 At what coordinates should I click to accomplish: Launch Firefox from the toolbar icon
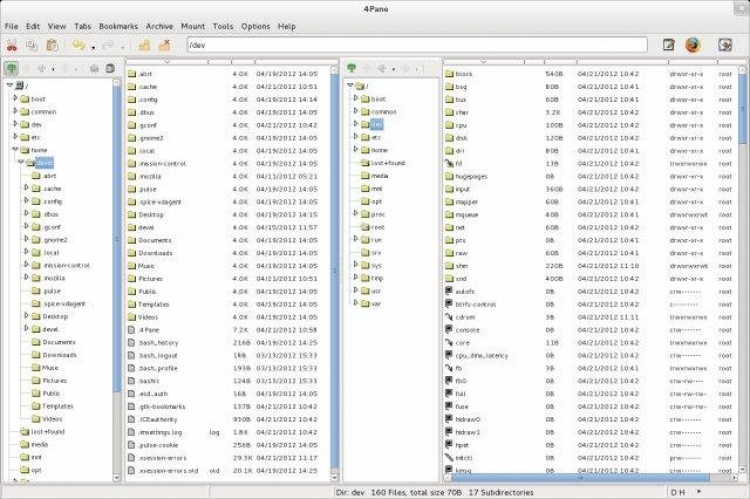693,45
